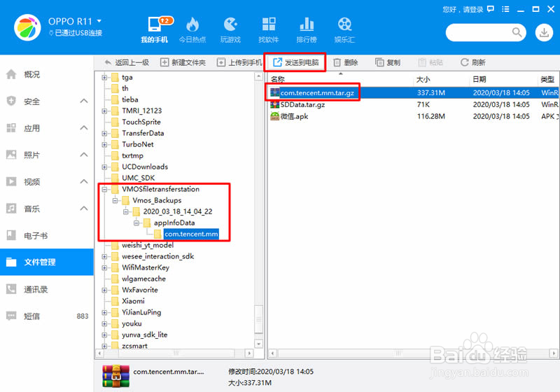This screenshot has height=392, width=560.
Task: Sort by 大小 column header
Action: (x=423, y=79)
